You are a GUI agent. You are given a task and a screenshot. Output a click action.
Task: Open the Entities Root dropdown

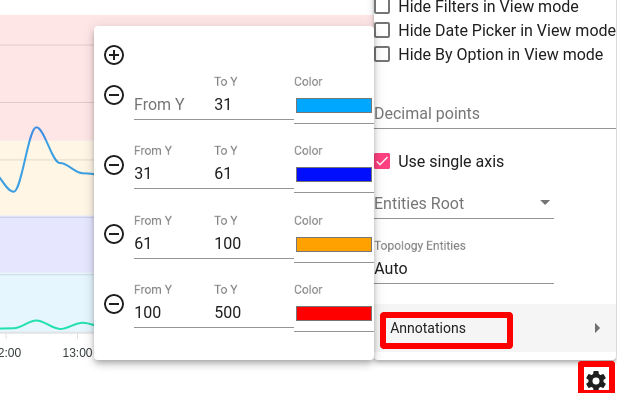tap(464, 203)
